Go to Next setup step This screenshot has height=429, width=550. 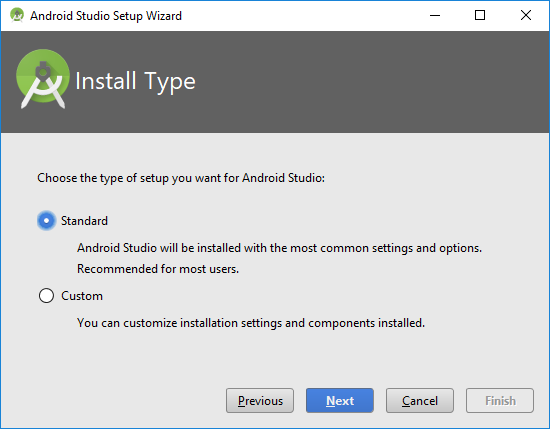point(340,401)
